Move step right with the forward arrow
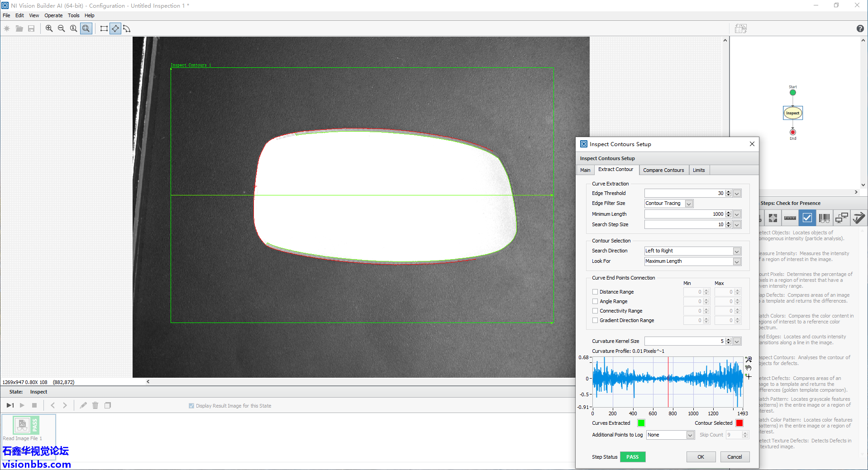This screenshot has height=470, width=868. 65,405
